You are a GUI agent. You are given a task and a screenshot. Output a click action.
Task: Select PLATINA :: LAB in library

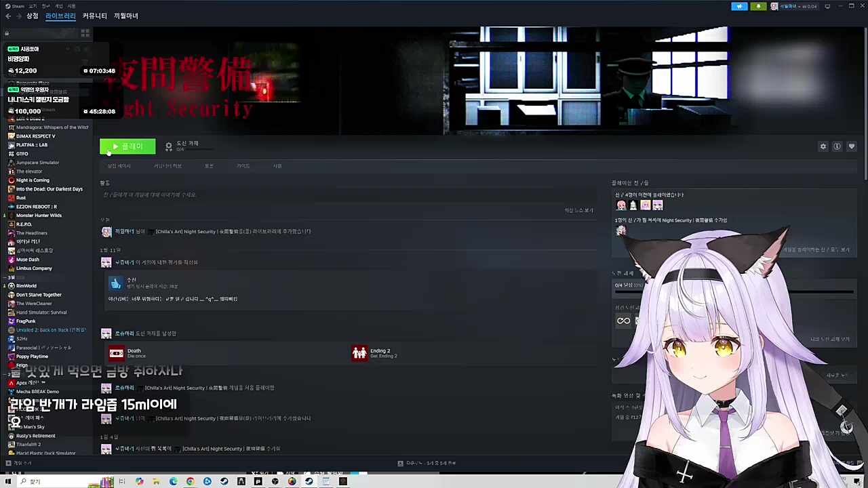31,145
